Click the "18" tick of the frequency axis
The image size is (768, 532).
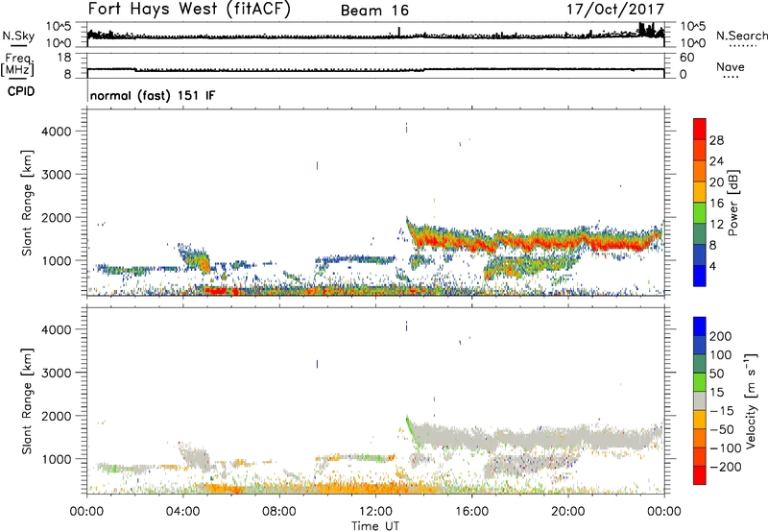(63, 58)
